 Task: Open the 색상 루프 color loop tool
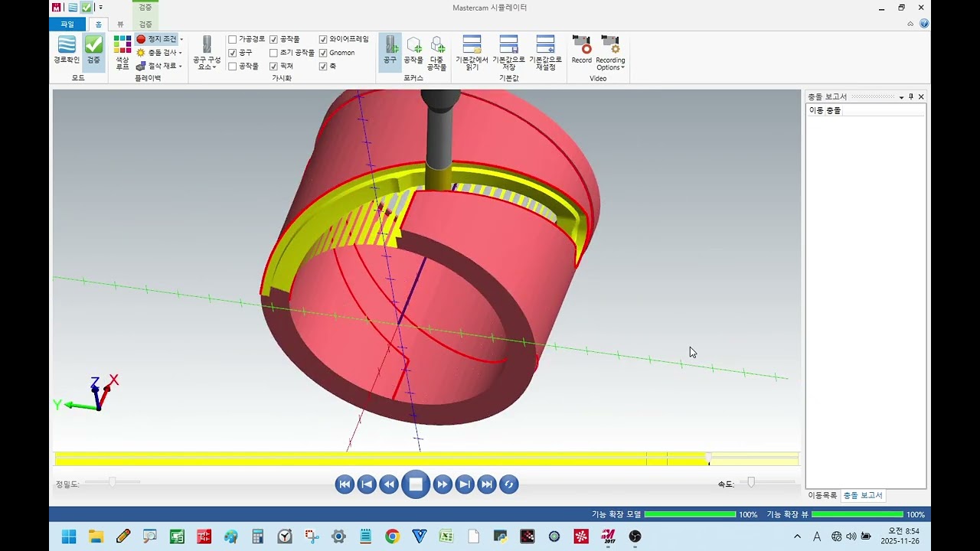[x=122, y=52]
